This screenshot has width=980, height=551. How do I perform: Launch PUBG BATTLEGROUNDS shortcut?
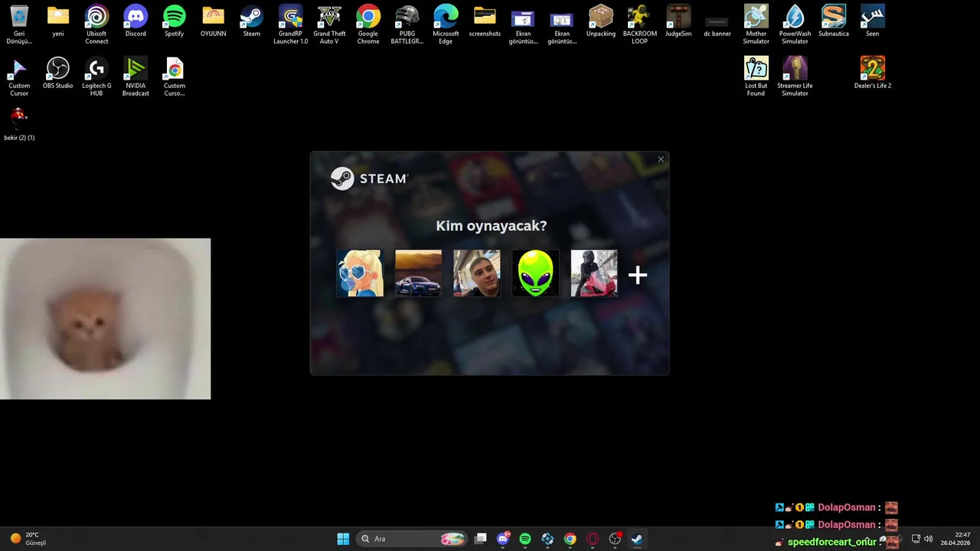pos(407,24)
